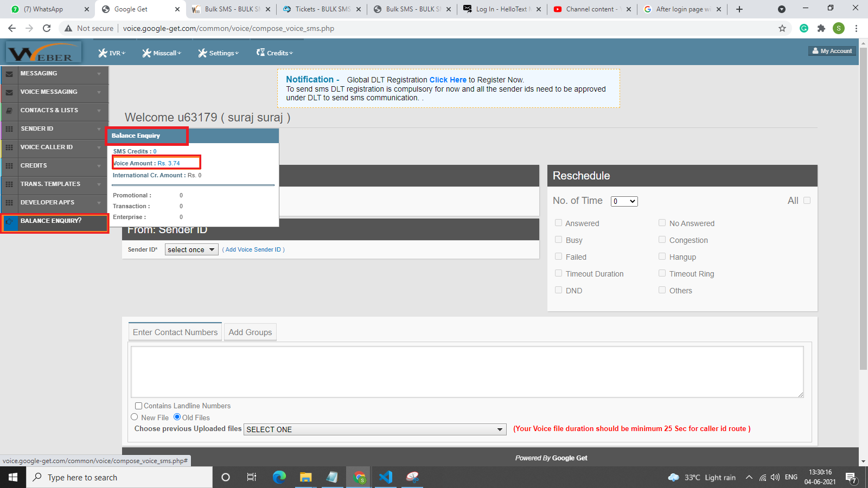Expand the previous uploaded files dropdown
868x488 pixels.
point(375,429)
